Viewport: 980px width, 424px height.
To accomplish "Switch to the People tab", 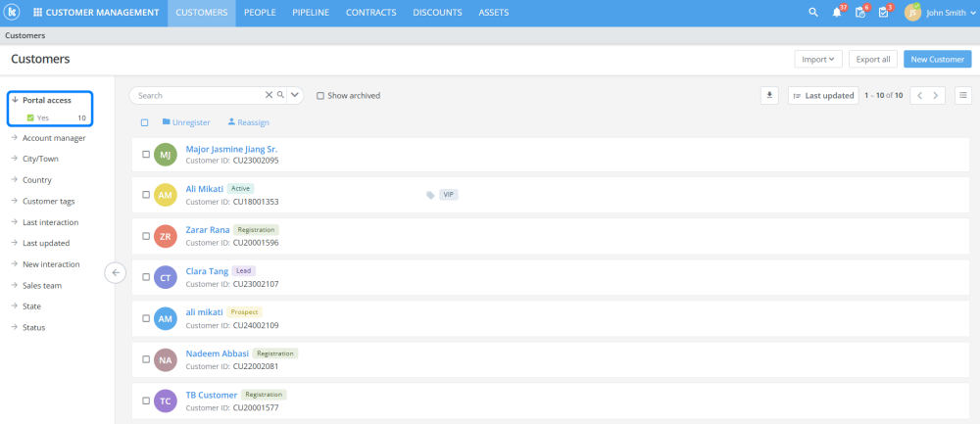I will click(260, 13).
